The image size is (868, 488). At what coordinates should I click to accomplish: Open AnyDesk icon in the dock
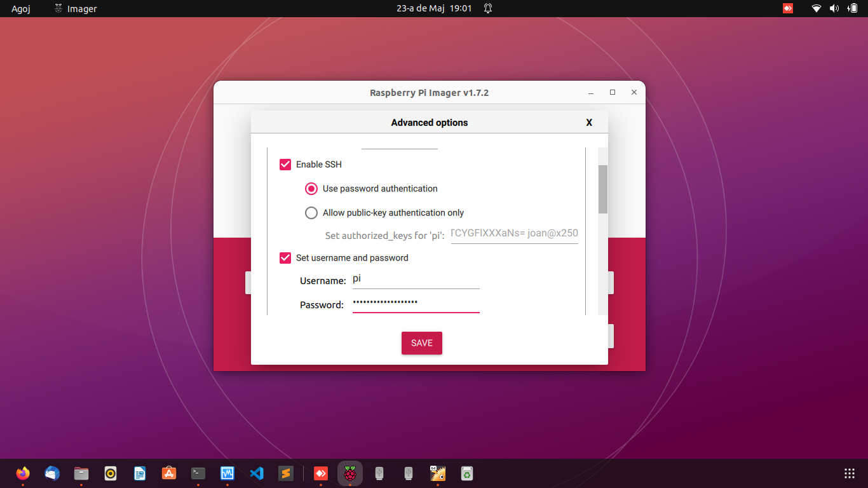[321, 473]
